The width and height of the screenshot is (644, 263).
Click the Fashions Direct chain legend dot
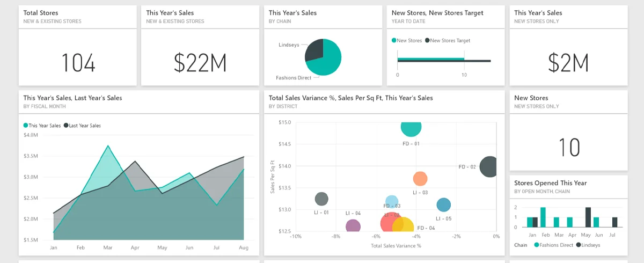pyautogui.click(x=537, y=245)
